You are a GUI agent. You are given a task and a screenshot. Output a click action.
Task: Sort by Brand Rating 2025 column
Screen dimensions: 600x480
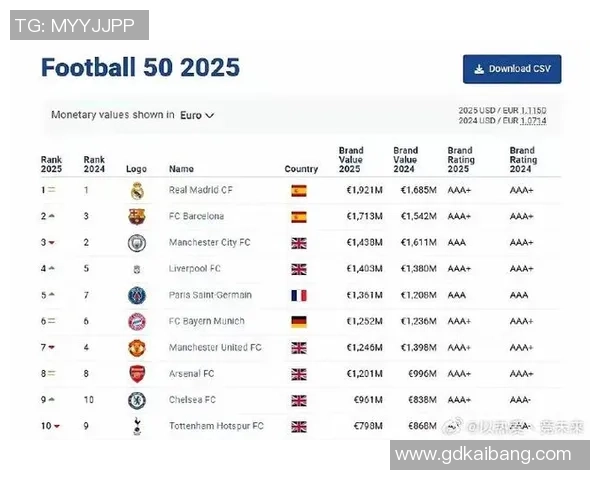click(460, 160)
